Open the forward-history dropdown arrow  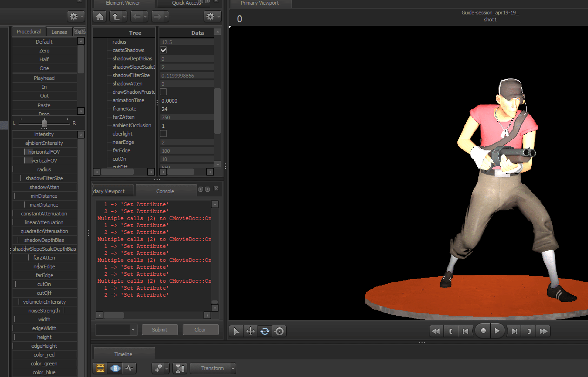click(166, 17)
